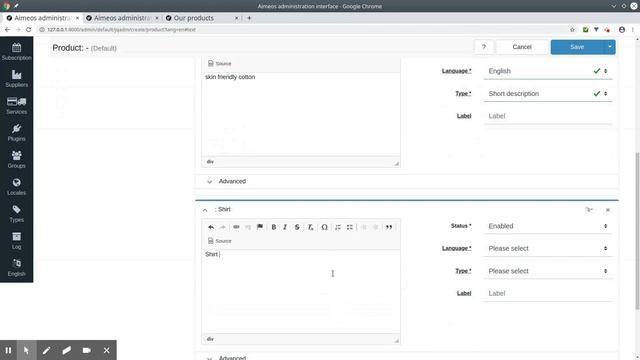Click the Save button

click(x=577, y=47)
